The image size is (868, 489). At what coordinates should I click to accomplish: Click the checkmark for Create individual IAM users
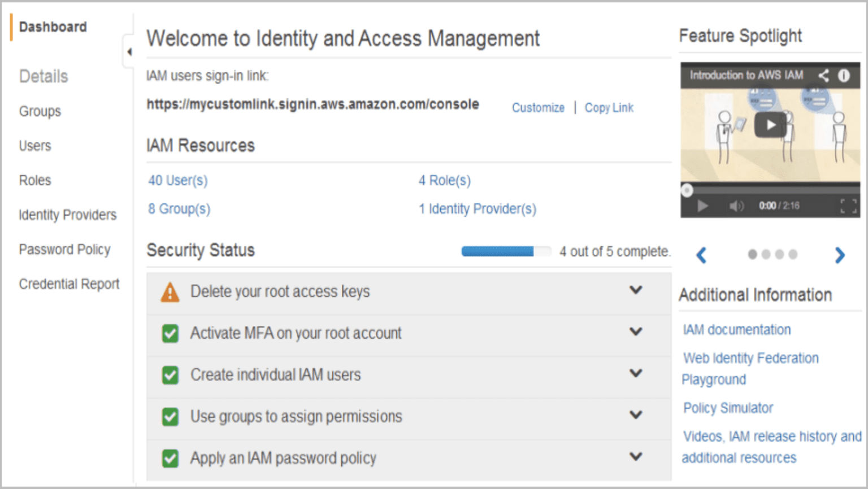pos(170,374)
